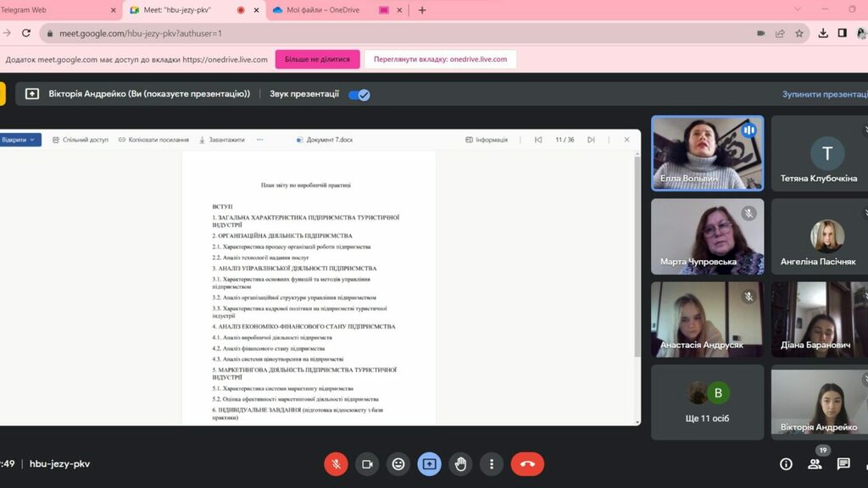Expand the 'Відкрити' dropdown button

pyautogui.click(x=20, y=140)
